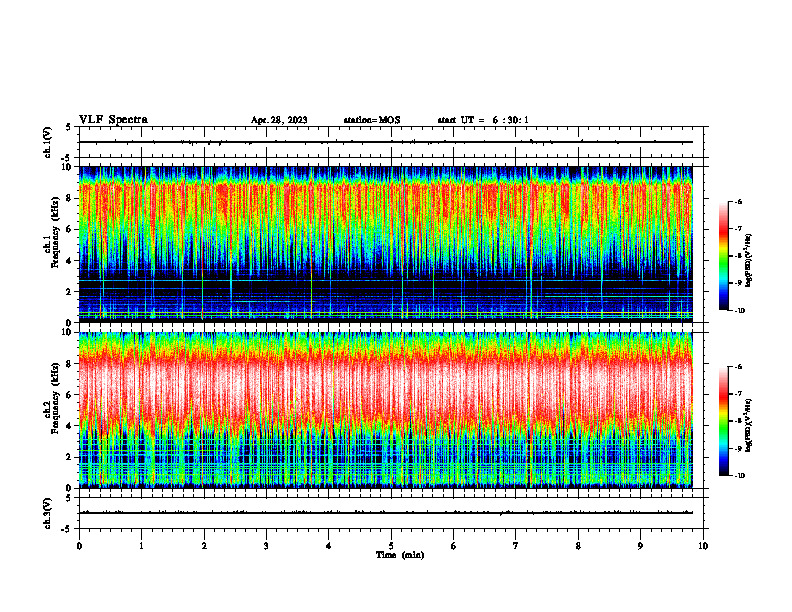The image size is (792, 612).
Task: Click the log(PSD) label beside ch.2 color bar
Action: pos(749,425)
